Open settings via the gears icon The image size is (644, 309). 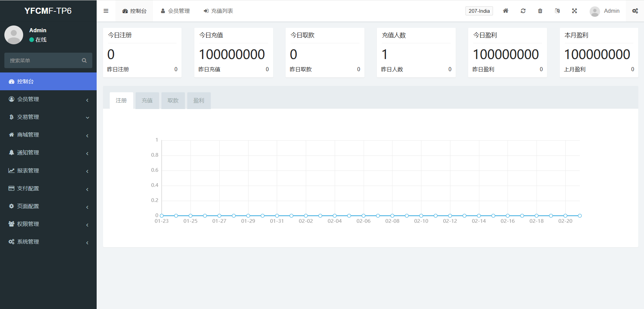(x=635, y=11)
